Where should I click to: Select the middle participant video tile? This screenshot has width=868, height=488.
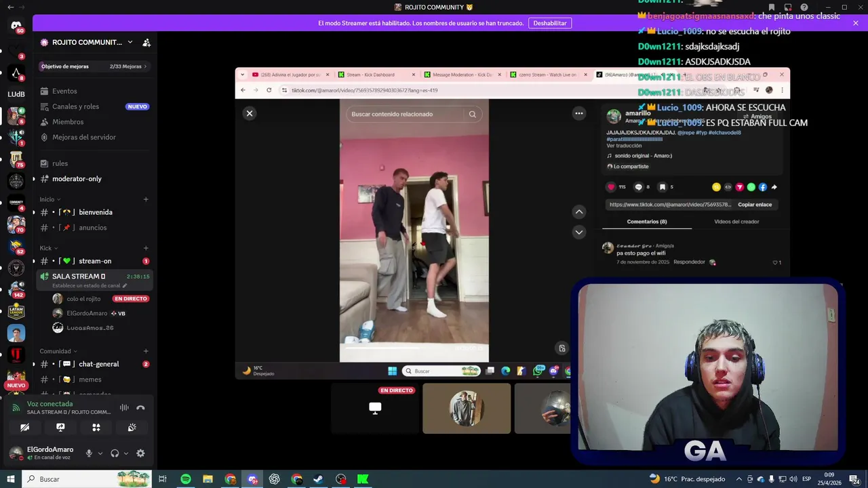pos(467,408)
